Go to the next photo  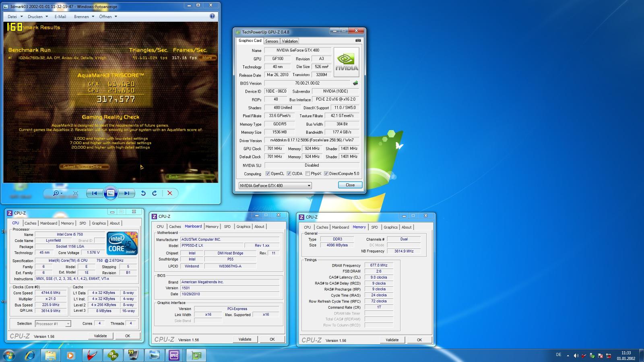tap(127, 193)
